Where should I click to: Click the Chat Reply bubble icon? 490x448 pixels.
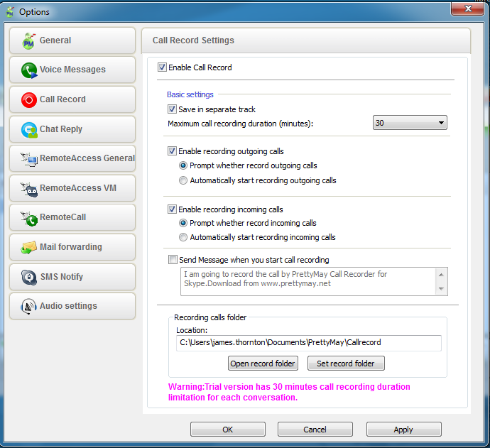[29, 130]
